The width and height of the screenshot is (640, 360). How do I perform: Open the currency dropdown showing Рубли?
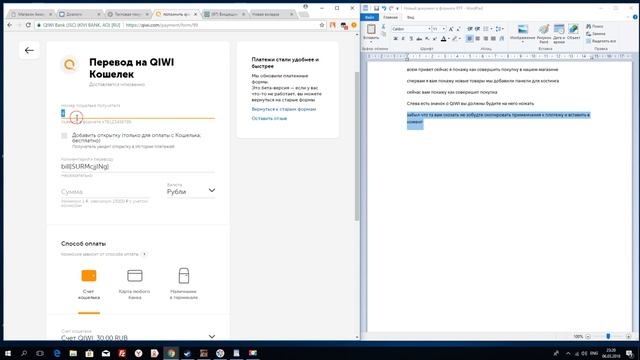pyautogui.click(x=191, y=191)
